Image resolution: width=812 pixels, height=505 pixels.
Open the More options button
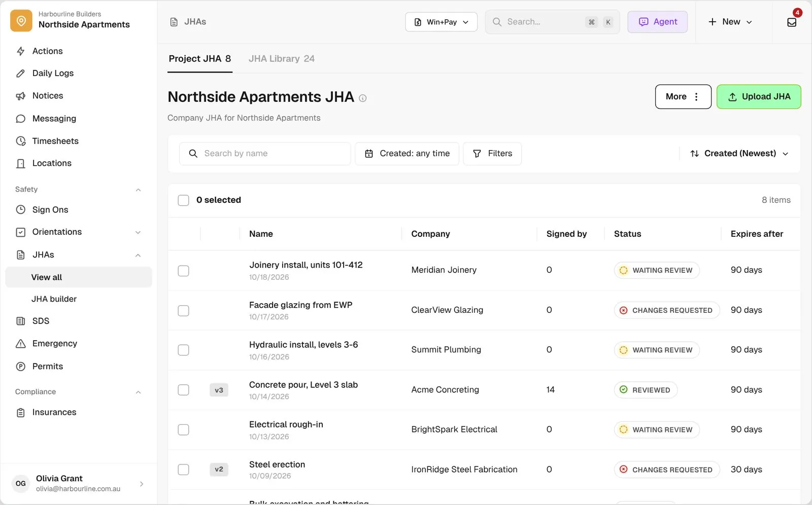[683, 97]
